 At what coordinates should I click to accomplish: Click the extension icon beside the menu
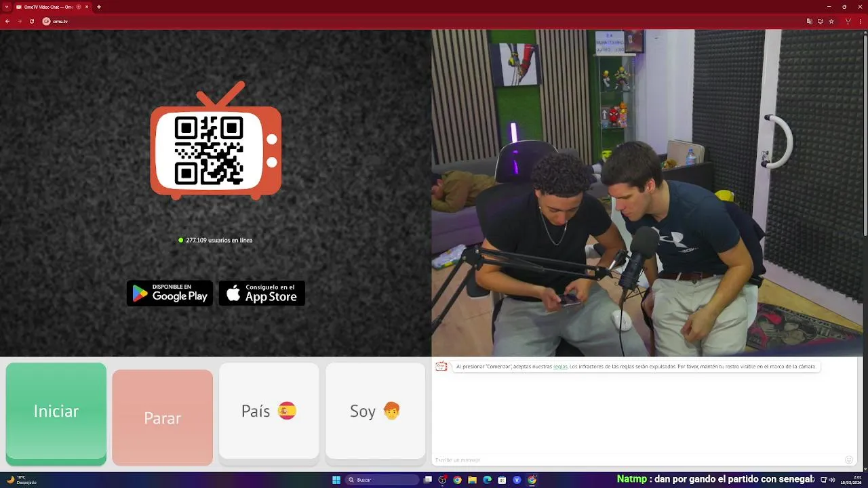click(848, 21)
